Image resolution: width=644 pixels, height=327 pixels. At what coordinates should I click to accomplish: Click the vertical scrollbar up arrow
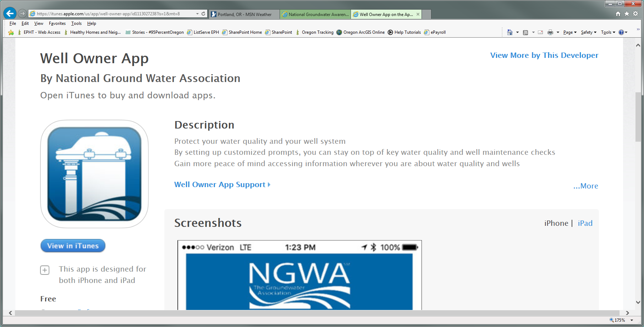[638, 45]
